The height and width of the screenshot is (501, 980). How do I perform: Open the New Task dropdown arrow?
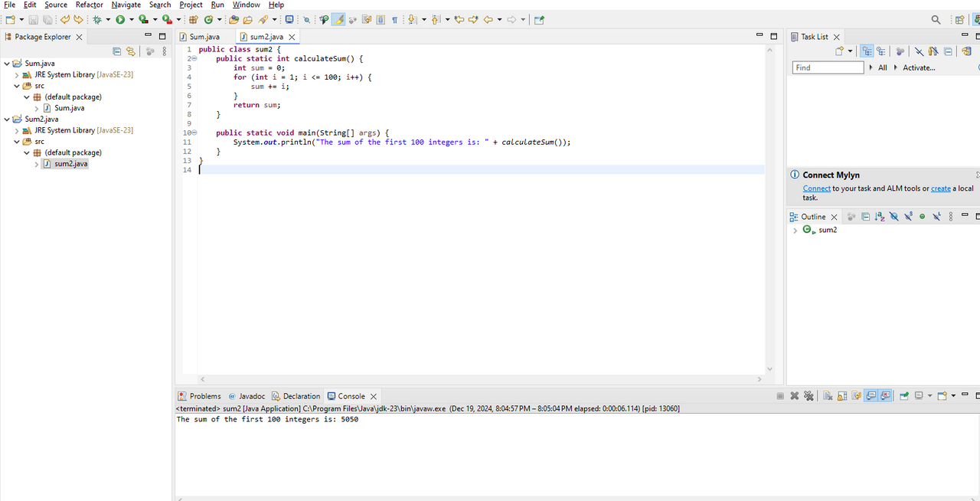[x=851, y=51]
